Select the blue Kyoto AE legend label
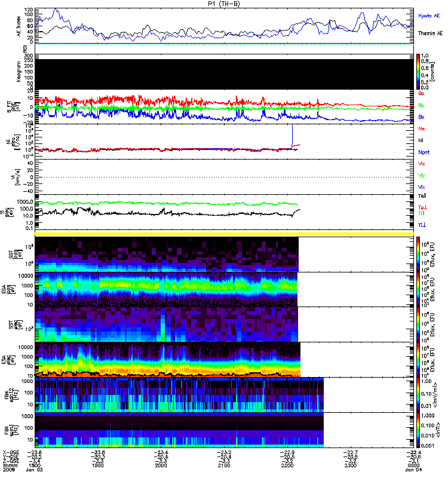The height and width of the screenshot is (478, 448). point(429,16)
